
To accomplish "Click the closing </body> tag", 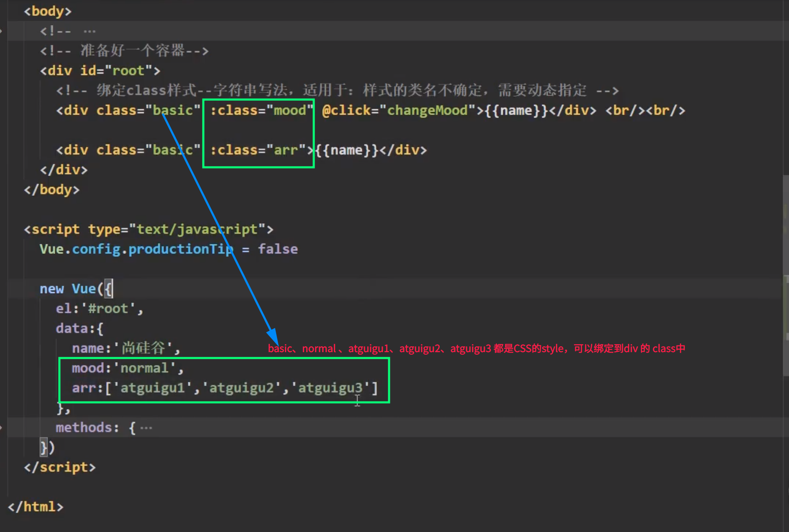I will point(51,190).
